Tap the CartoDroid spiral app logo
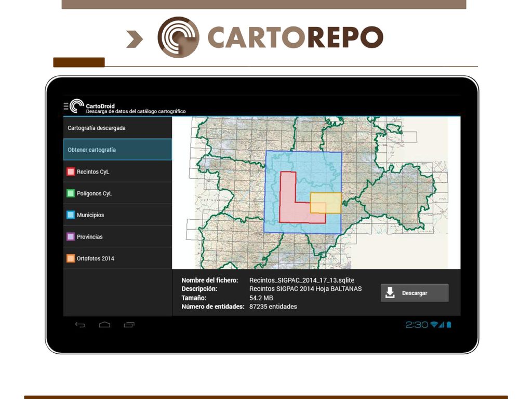This screenshot has width=532, height=399. tap(77, 106)
